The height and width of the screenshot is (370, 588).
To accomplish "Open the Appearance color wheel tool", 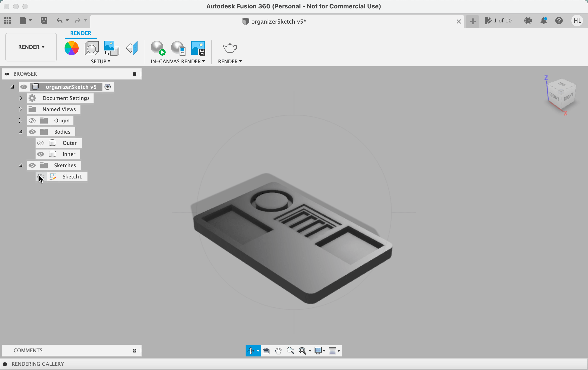I will 71,48.
